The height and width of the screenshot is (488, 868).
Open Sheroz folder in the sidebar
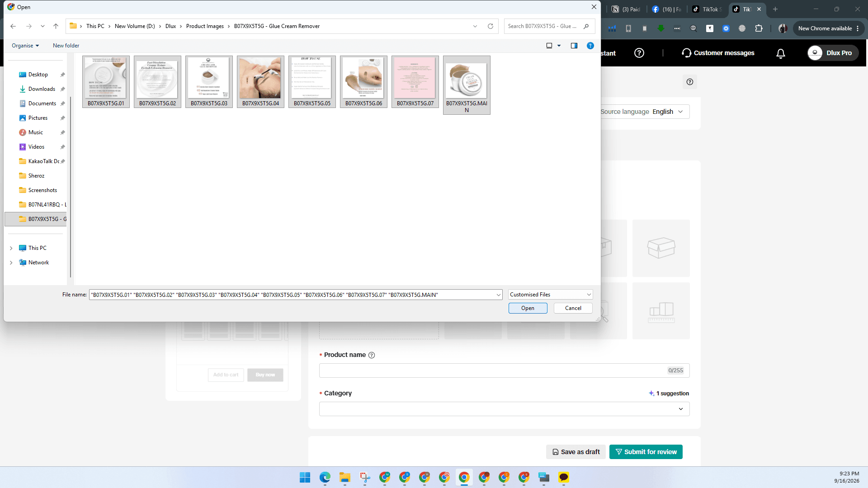click(36, 176)
